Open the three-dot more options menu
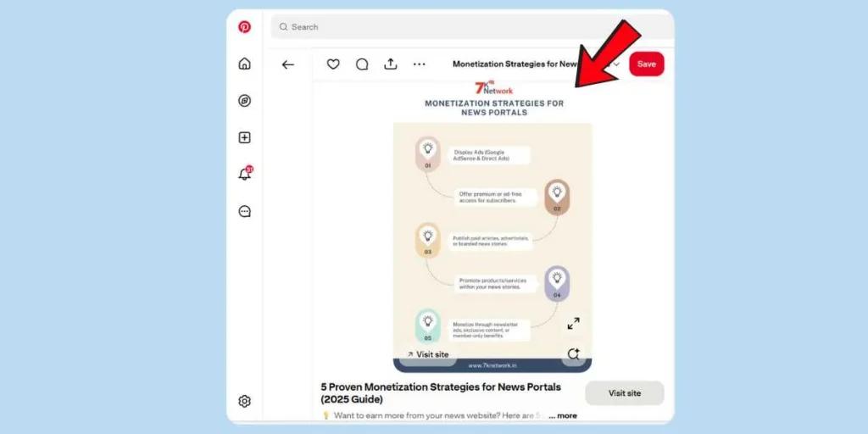This screenshot has width=868, height=434. (419, 64)
